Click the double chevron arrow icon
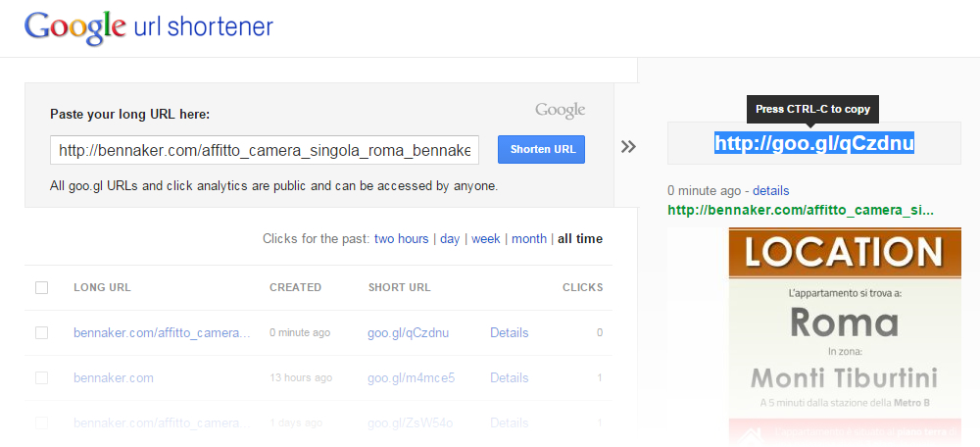The width and height of the screenshot is (980, 447). click(x=628, y=147)
